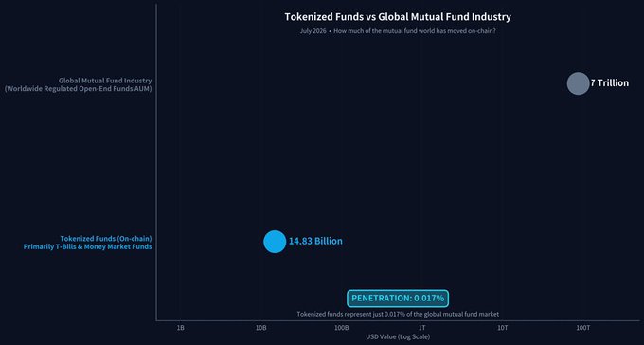Click the 'Tokenized Funds (On-chain)' axis label
This screenshot has width=644, height=345.
(x=106, y=239)
